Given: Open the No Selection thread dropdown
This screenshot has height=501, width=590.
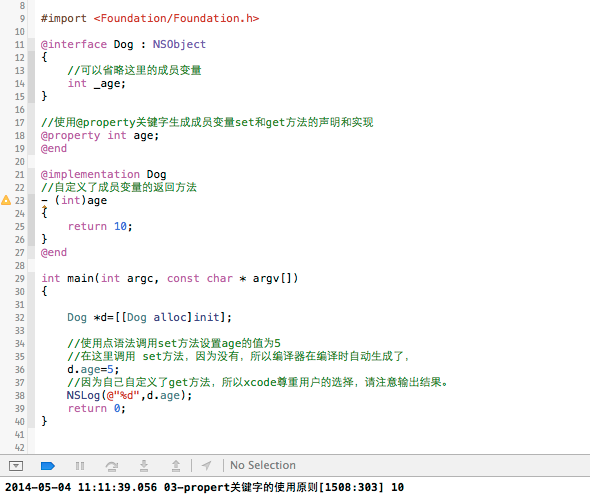Looking at the screenshot, I should tap(263, 465).
